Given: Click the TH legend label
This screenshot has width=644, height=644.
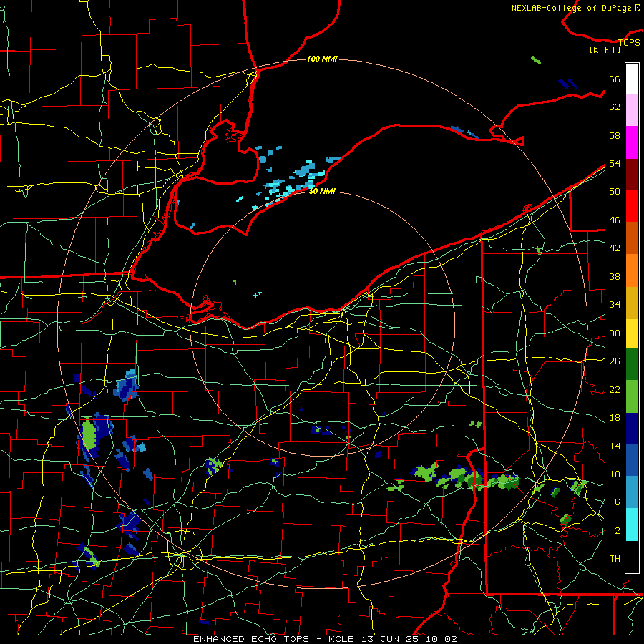Looking at the screenshot, I should (615, 558).
